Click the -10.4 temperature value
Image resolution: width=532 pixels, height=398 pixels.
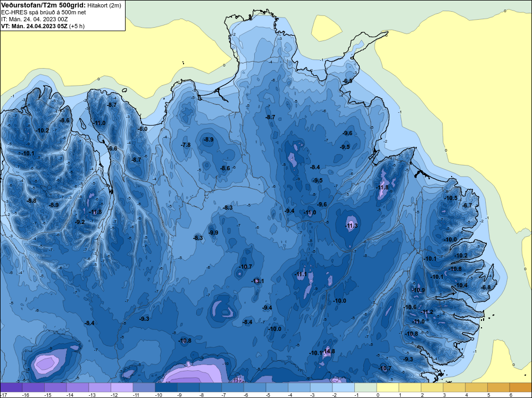[x=461, y=285]
